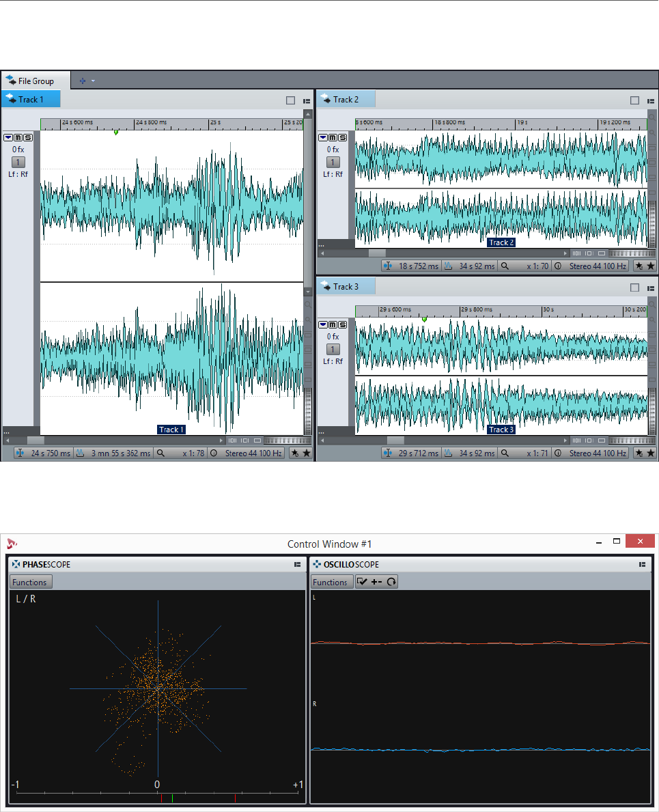Image resolution: width=659 pixels, height=812 pixels.
Task: Click Track 2 Stereo 44 100 Hz label
Action: (x=598, y=266)
